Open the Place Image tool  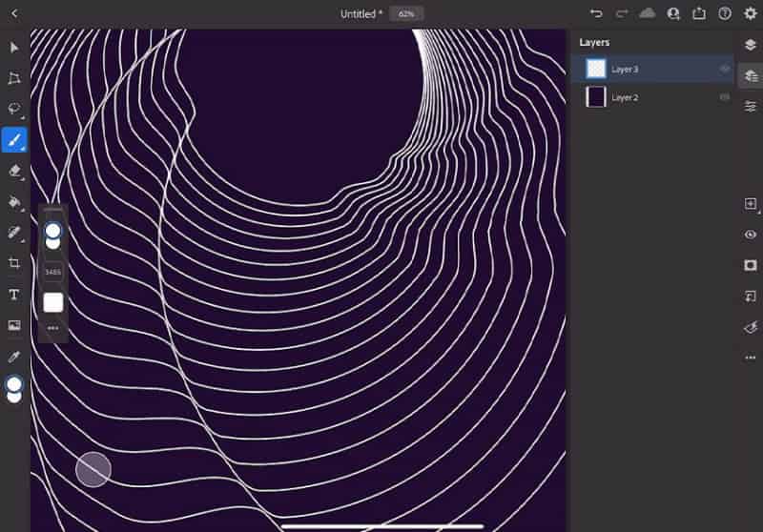click(x=14, y=325)
